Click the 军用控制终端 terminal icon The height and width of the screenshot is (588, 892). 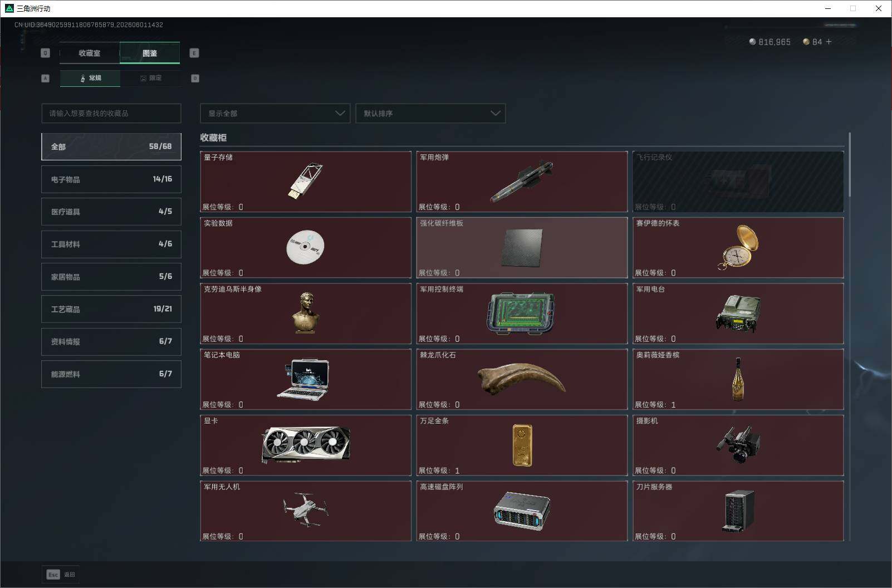pos(521,313)
